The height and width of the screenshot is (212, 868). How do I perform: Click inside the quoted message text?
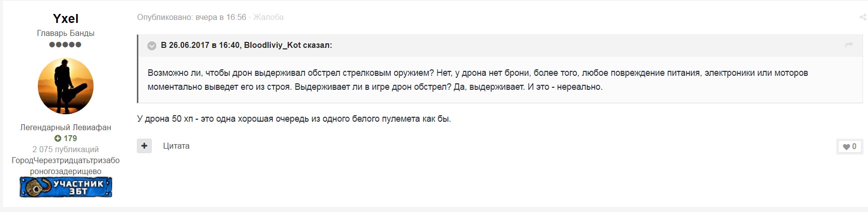[478, 80]
